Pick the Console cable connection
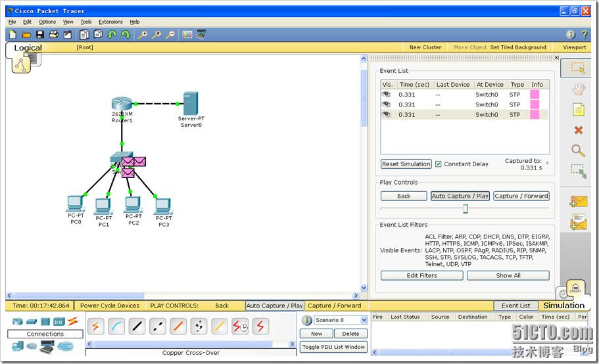Screen dimensions: 599x364 point(116,327)
